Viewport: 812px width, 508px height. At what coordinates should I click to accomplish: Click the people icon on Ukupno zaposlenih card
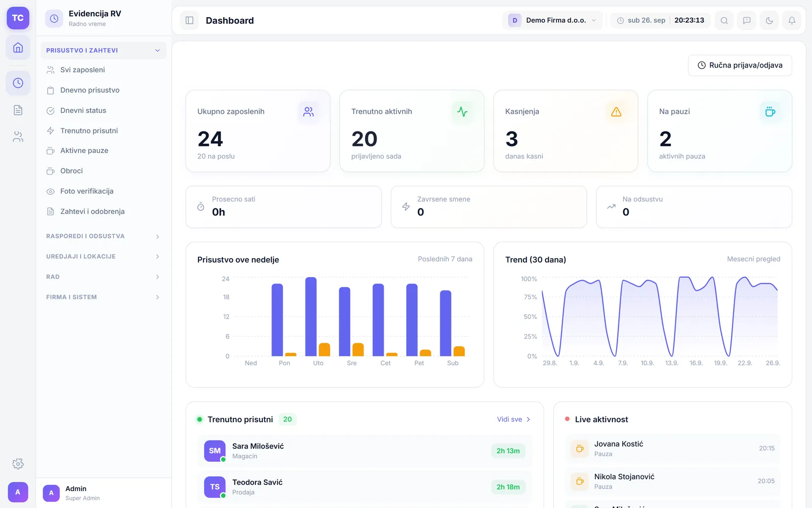pos(309,112)
